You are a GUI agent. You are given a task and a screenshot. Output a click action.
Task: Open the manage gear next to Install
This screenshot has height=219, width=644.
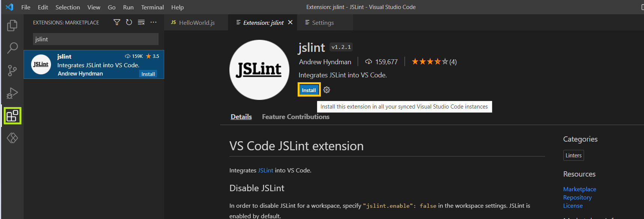[x=327, y=90]
